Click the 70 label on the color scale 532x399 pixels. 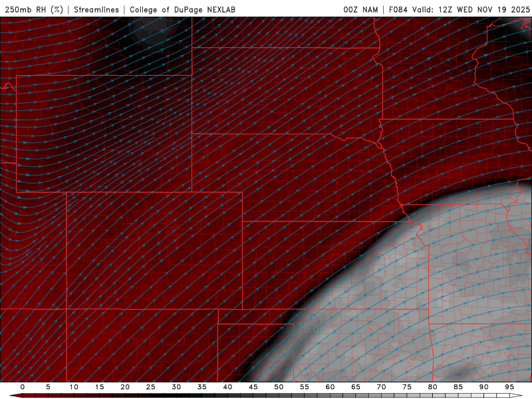pyautogui.click(x=381, y=387)
